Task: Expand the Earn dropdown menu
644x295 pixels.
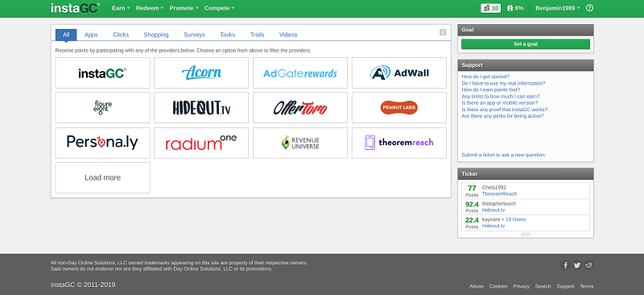Action: pos(121,8)
